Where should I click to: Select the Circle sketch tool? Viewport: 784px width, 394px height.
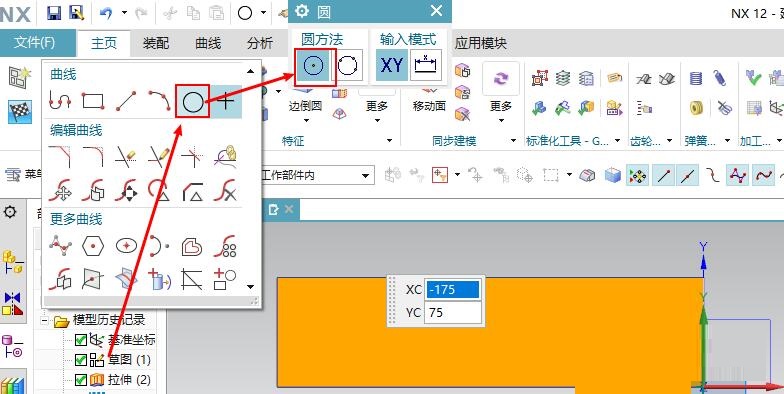pyautogui.click(x=192, y=102)
